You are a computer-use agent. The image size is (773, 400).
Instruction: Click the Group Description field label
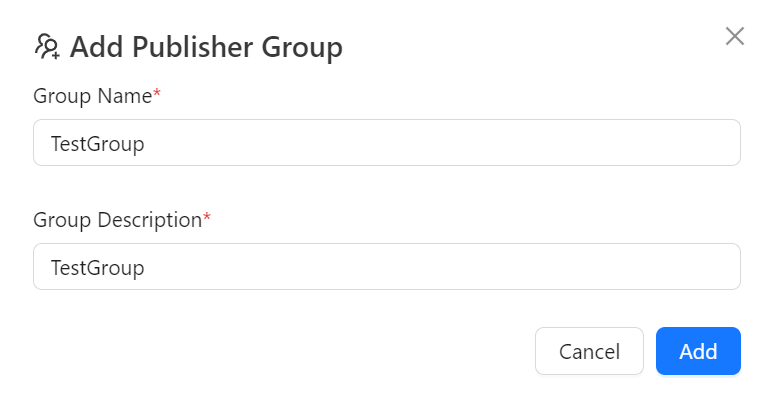[117, 220]
